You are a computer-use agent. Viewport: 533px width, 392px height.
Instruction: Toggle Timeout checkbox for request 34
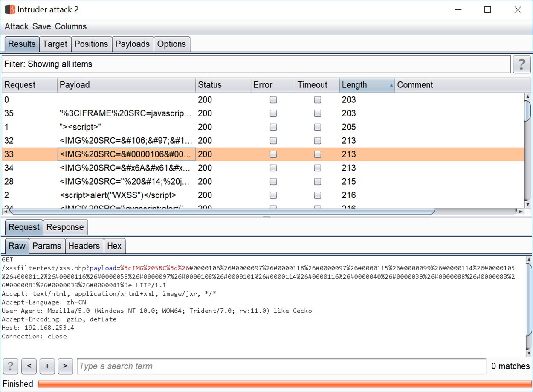[x=317, y=168]
